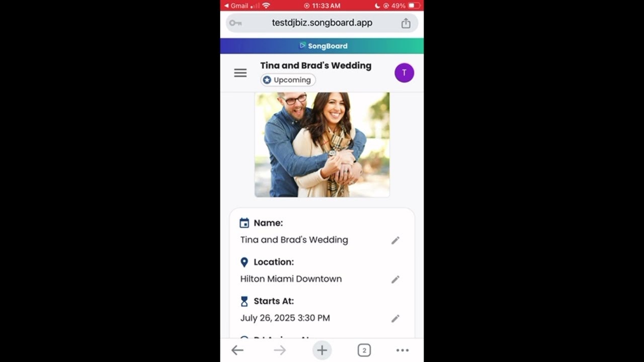
Task: Open the browser tab switcher
Action: [x=364, y=350]
